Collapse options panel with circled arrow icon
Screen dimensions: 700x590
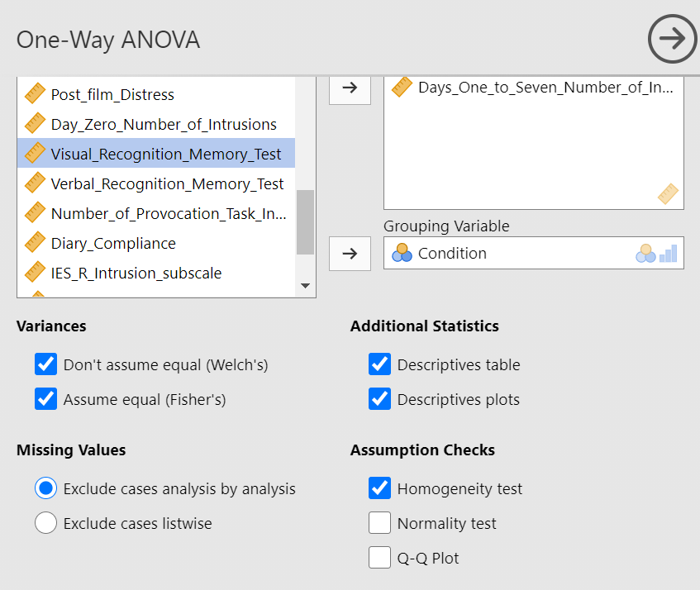point(673,39)
